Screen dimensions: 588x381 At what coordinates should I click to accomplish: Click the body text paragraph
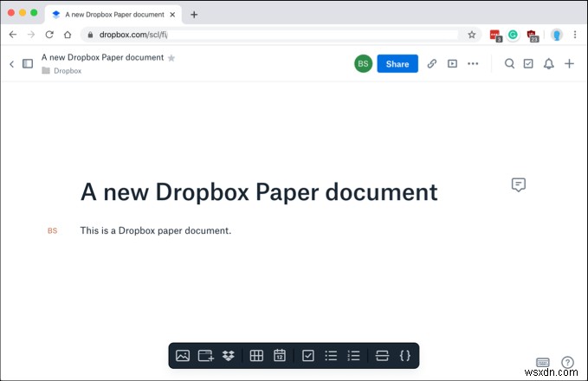(x=156, y=230)
